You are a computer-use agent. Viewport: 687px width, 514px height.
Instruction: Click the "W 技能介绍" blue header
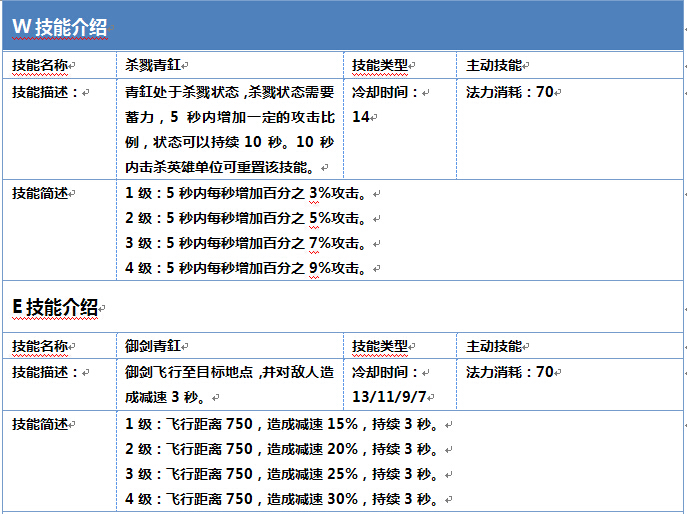[60, 27]
